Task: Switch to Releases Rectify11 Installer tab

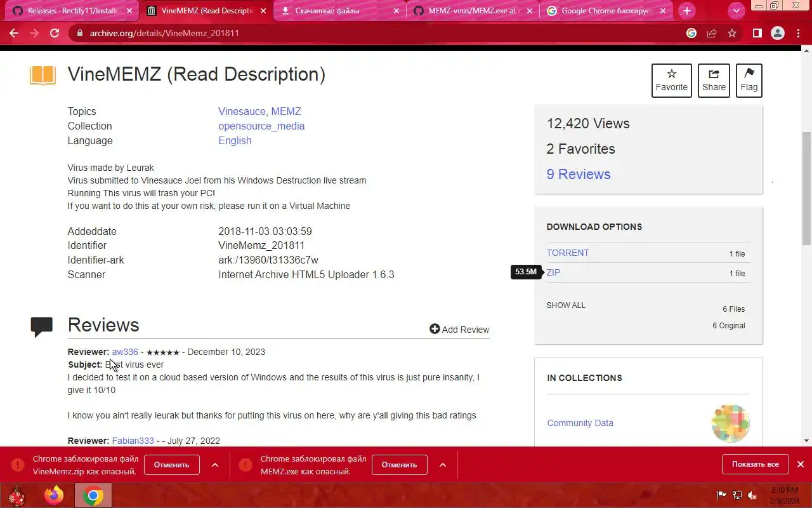Action: [x=74, y=11]
